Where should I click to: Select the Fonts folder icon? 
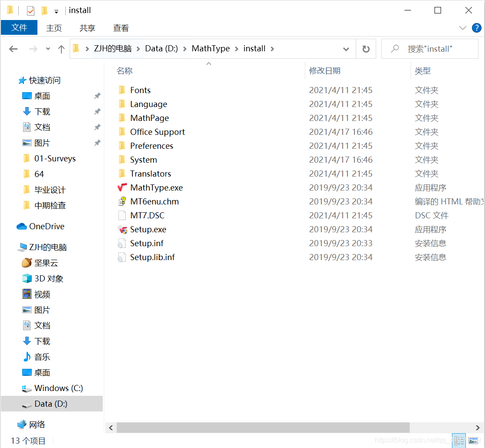tap(122, 90)
